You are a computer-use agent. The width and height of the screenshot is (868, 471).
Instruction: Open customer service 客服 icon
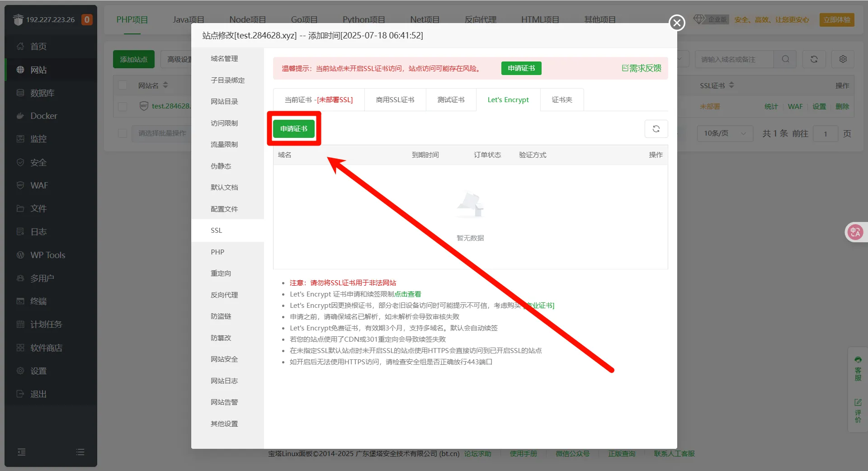point(858,369)
